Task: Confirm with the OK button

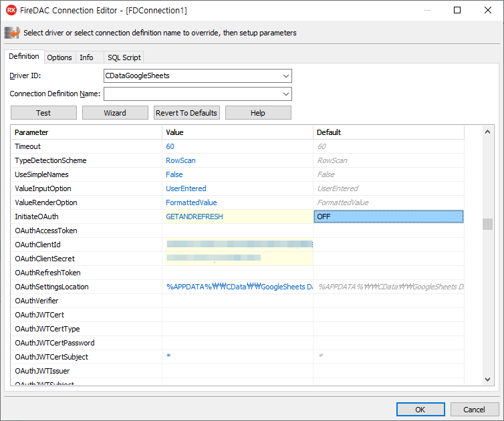Action: tap(420, 410)
